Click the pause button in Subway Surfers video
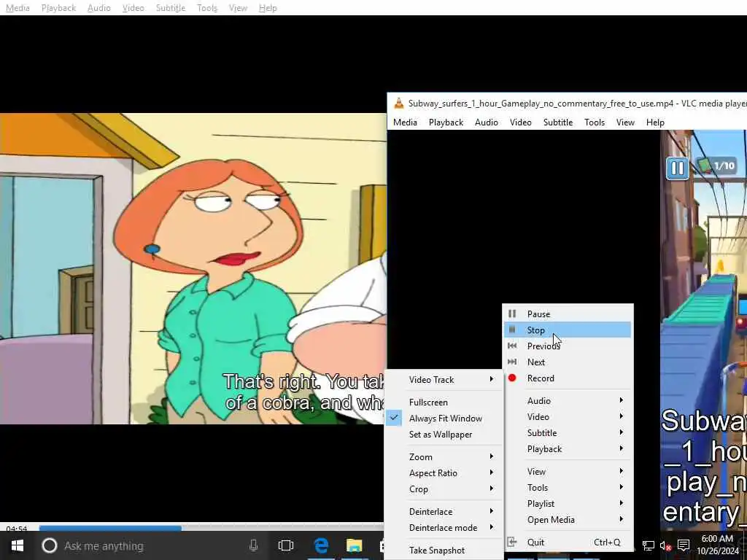 pos(677,168)
